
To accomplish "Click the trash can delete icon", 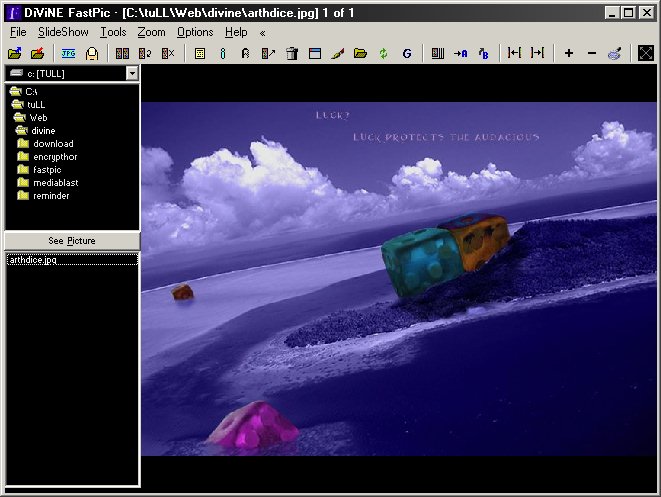I will [291, 53].
